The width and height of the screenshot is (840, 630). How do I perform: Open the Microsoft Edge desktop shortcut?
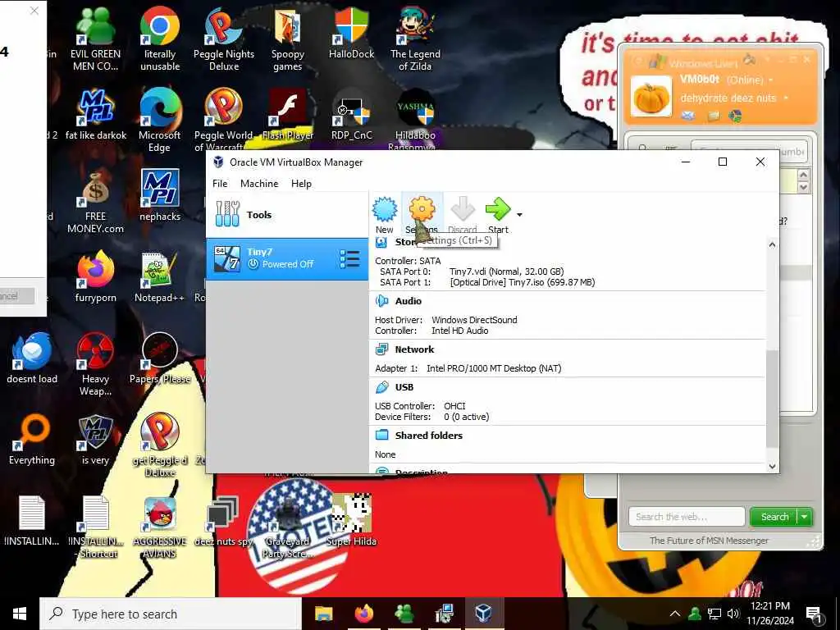[160, 120]
